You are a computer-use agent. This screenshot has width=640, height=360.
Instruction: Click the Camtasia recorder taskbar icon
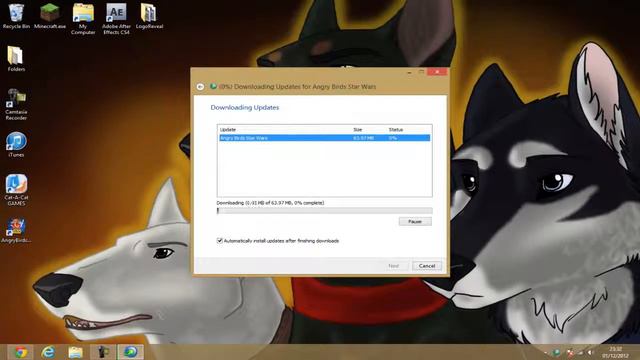[x=103, y=352]
